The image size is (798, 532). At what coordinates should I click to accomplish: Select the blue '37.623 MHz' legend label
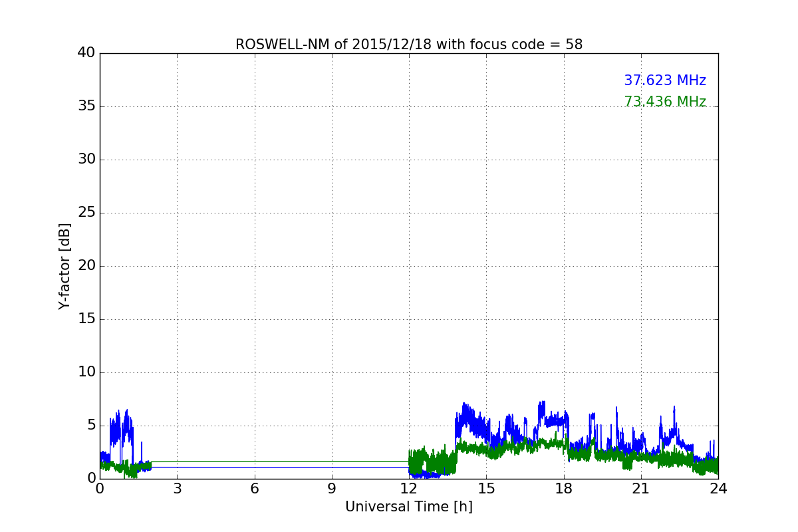click(665, 80)
